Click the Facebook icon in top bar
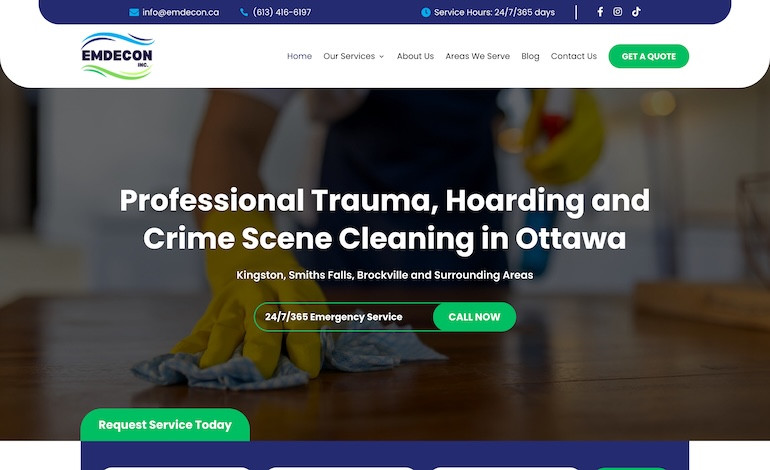Image resolution: width=770 pixels, height=470 pixels. pos(600,12)
